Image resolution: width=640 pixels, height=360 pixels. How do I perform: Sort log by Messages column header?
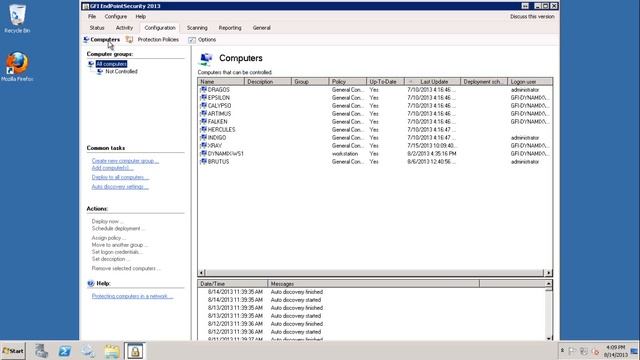point(373,284)
